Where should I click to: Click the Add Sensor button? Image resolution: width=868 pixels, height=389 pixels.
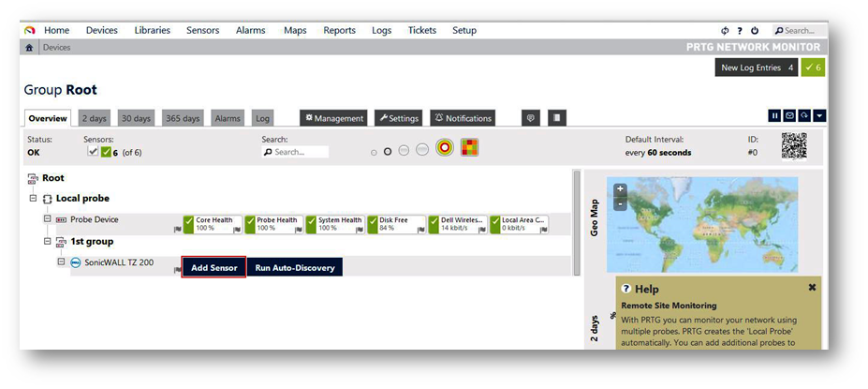coord(213,267)
